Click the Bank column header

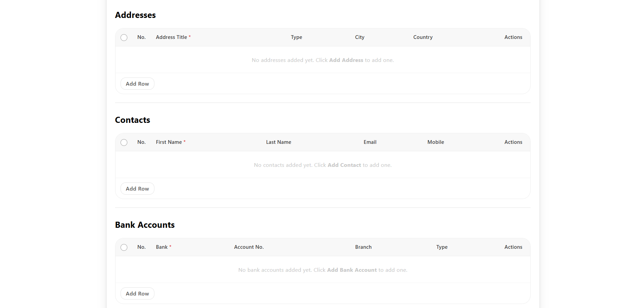click(164, 247)
